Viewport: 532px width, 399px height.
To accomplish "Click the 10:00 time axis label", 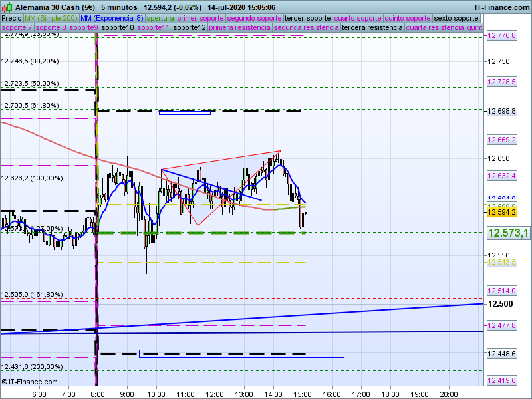I will (156, 394).
